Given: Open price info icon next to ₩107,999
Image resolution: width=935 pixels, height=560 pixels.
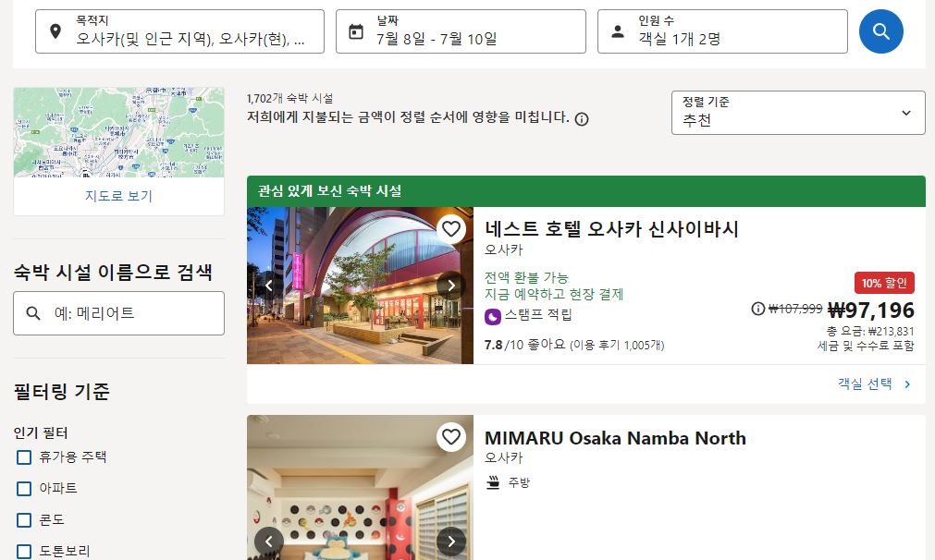Looking at the screenshot, I should click(758, 309).
